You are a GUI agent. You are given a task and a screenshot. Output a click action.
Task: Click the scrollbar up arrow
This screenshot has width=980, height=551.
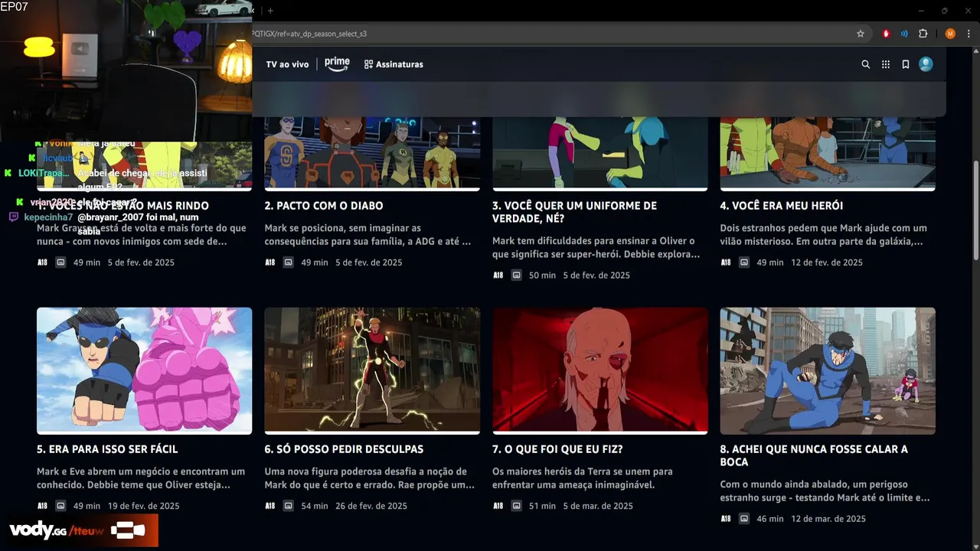[x=975, y=53]
